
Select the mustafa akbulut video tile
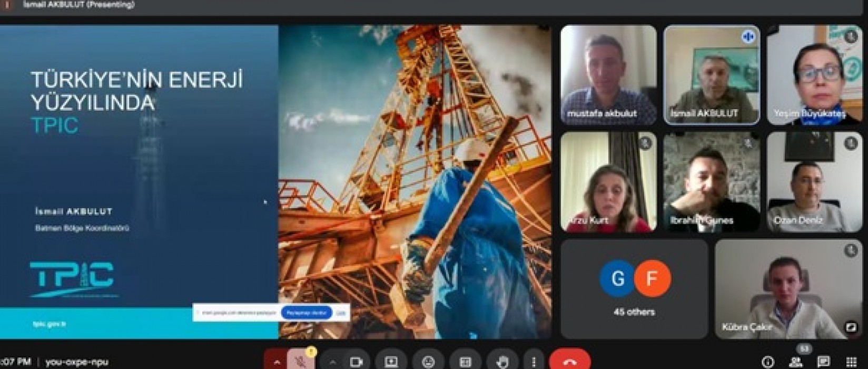[x=608, y=75]
